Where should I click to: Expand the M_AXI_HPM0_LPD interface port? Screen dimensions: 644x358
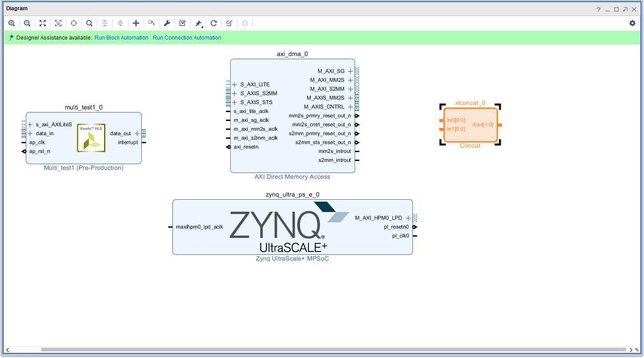pyautogui.click(x=408, y=218)
